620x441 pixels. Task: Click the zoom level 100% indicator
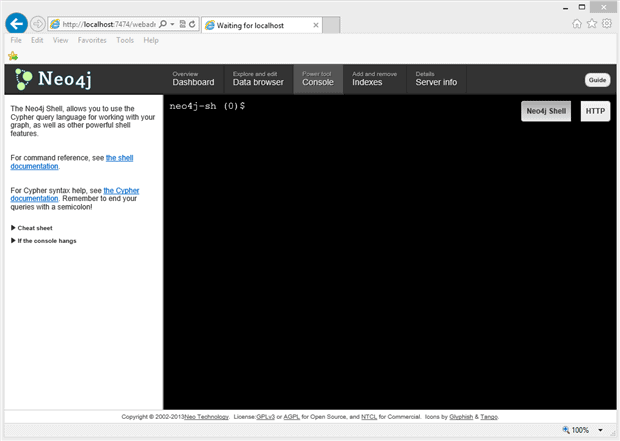[576, 430]
